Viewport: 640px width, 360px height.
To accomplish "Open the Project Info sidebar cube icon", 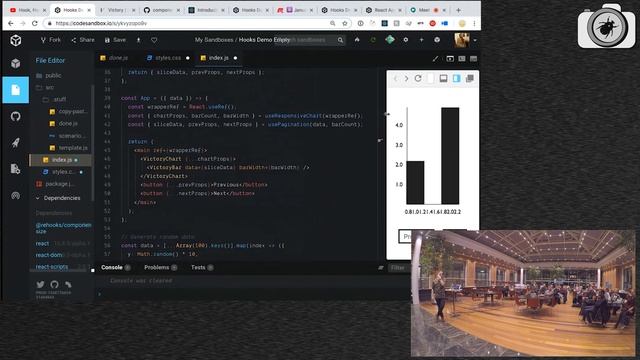I will [16, 63].
